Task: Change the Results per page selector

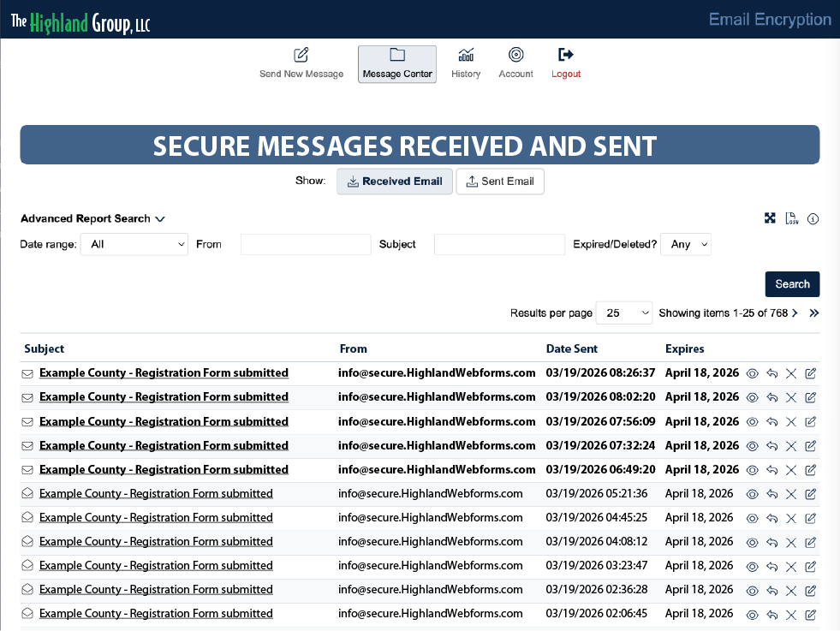Action: tap(623, 313)
